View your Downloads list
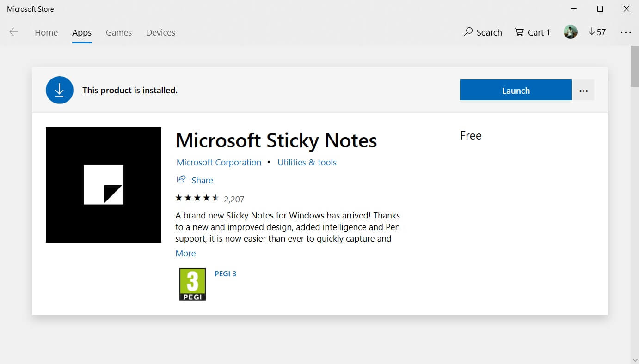 tap(597, 32)
